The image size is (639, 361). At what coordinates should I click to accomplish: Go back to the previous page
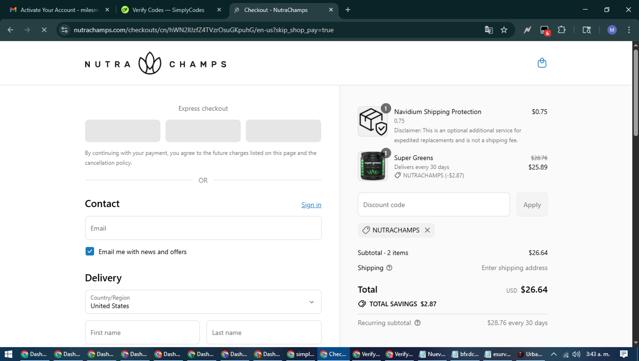coord(11,30)
